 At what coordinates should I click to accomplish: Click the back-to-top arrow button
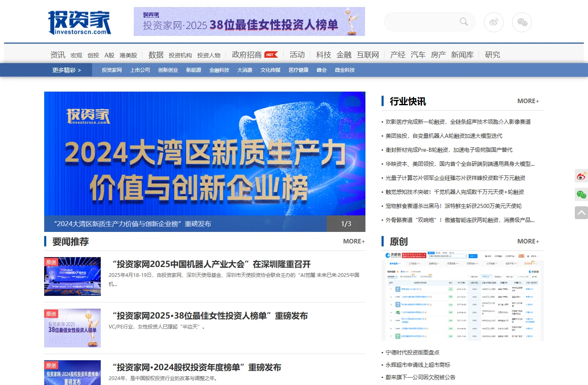pyautogui.click(x=581, y=213)
